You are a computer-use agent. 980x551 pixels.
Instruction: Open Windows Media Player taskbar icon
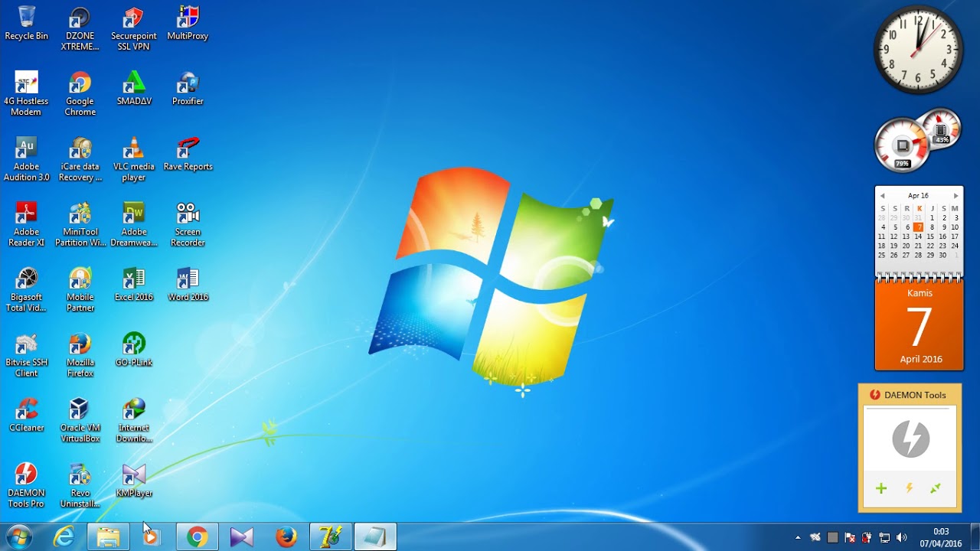[152, 537]
